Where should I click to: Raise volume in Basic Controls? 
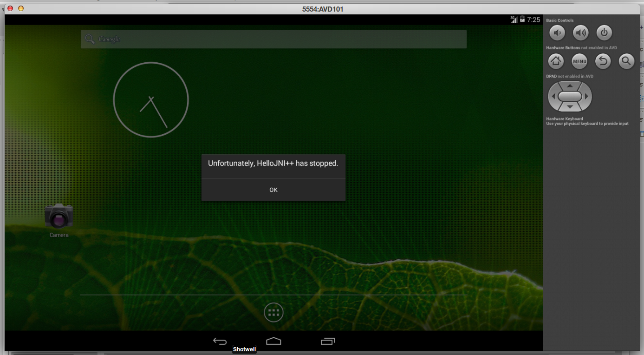pos(580,33)
